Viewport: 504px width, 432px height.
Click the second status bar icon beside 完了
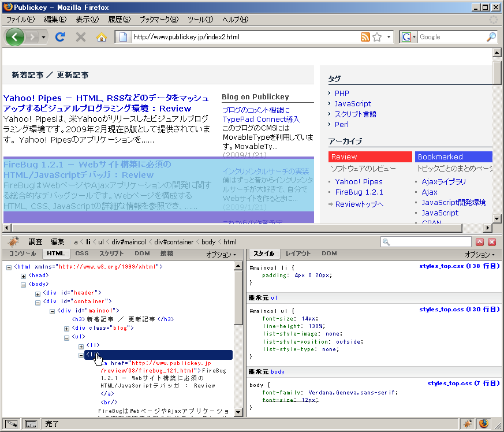click(x=31, y=424)
